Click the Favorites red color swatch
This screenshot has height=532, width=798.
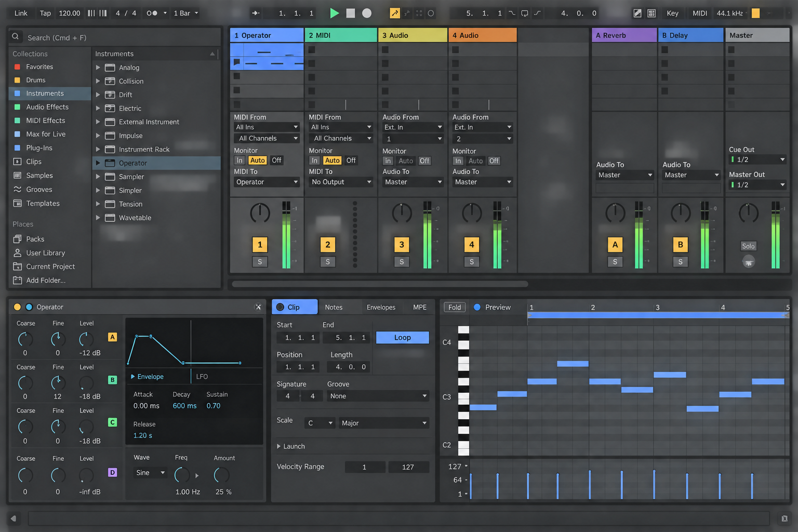(17, 66)
